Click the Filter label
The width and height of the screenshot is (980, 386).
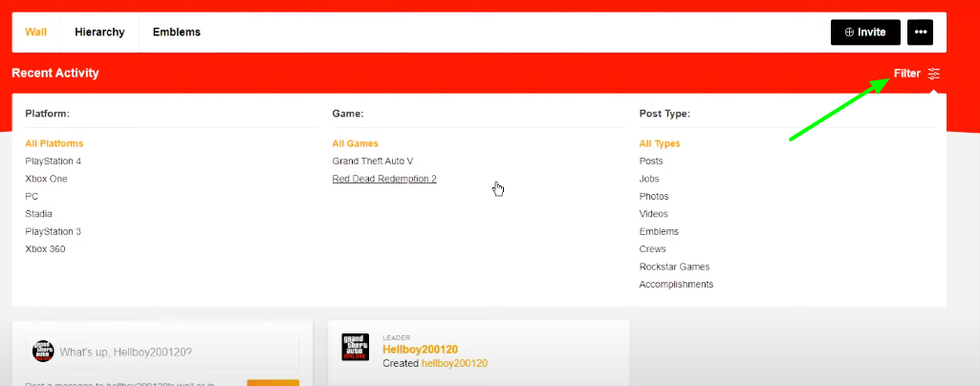[907, 74]
